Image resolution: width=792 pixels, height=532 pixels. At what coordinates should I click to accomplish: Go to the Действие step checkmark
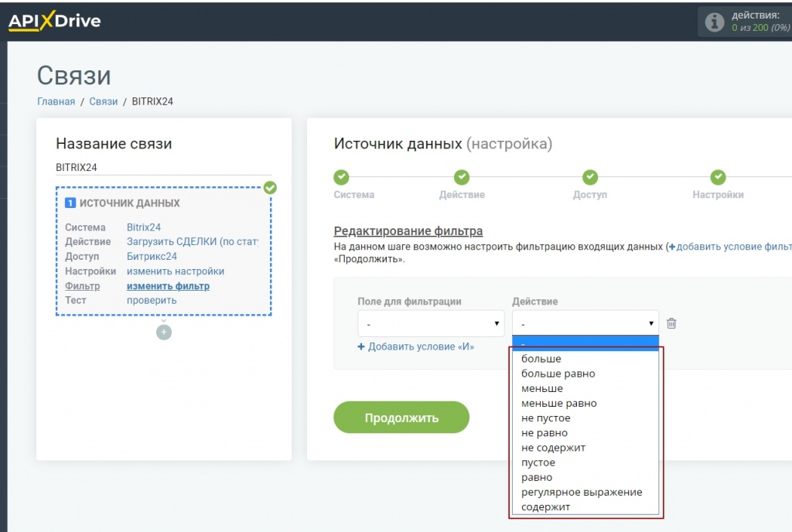[x=462, y=177]
